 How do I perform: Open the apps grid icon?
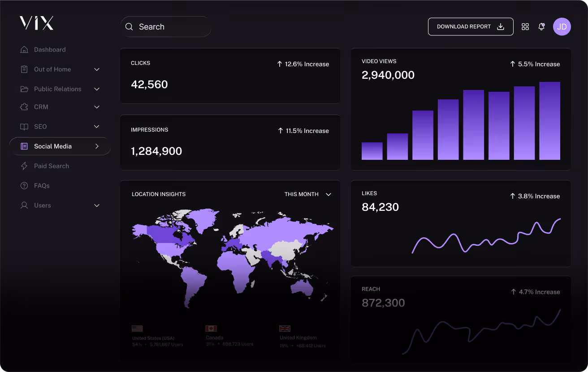[525, 27]
